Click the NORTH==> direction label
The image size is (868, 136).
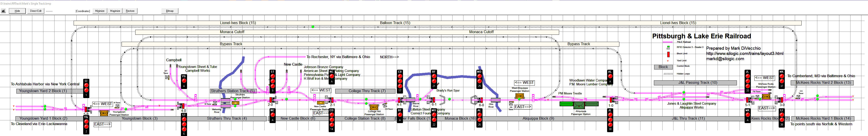pos(389,57)
